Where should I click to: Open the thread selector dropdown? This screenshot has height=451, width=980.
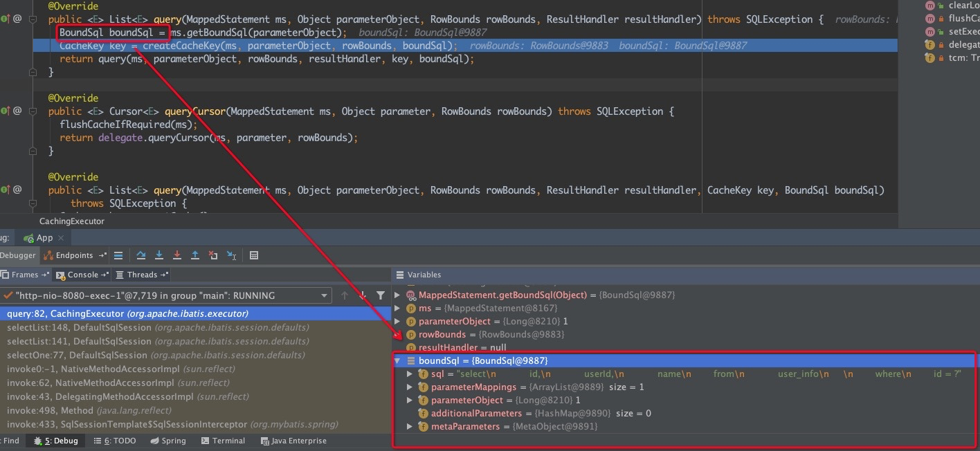point(324,295)
